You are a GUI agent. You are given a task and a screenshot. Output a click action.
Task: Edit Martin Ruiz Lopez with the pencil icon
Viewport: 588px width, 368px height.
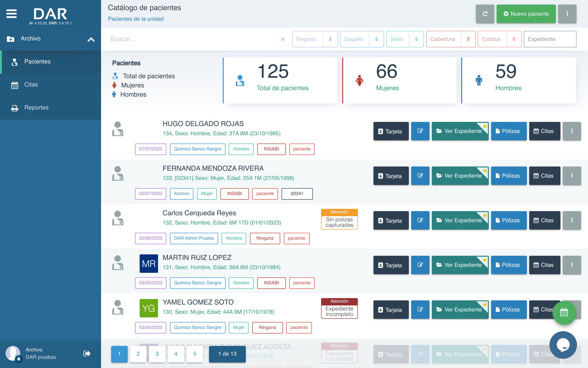(x=420, y=265)
